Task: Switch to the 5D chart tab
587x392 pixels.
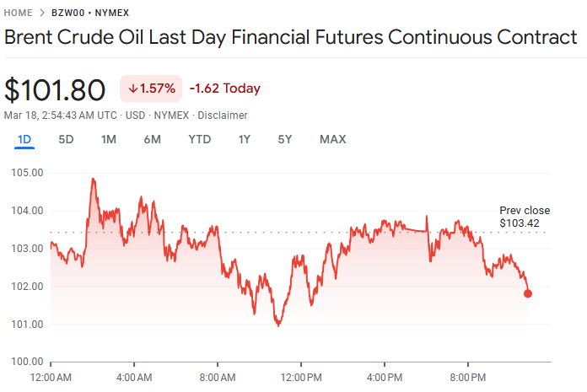Action: pyautogui.click(x=66, y=139)
